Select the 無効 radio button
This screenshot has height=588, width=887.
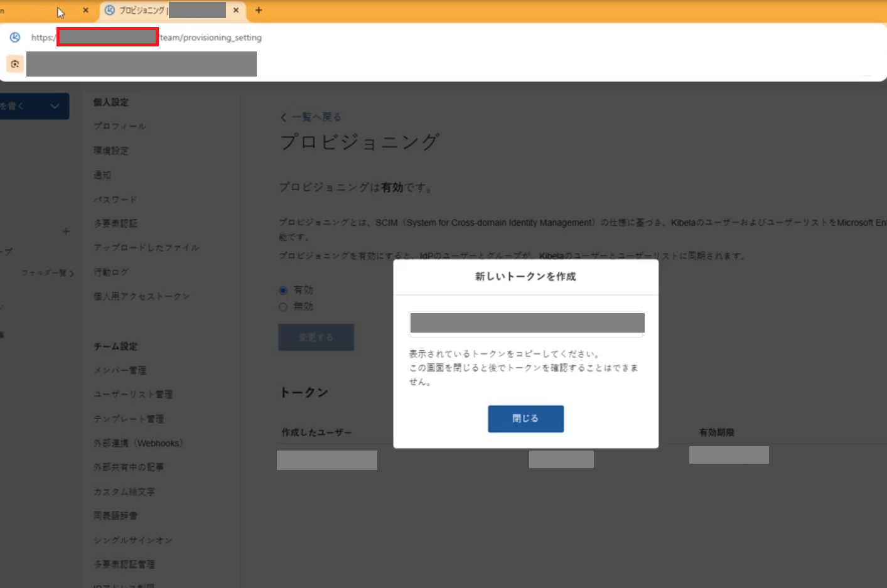click(x=283, y=307)
